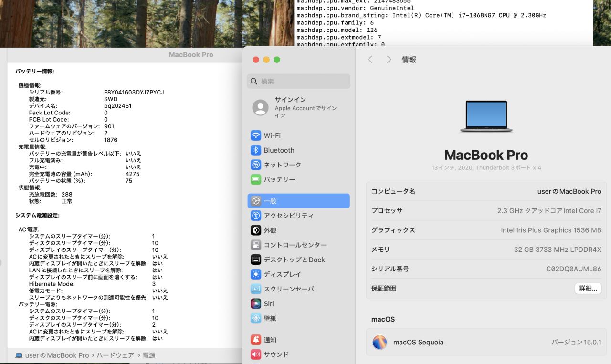This screenshot has height=364, width=611.
Task: Click the macOS Sequoia name label
Action: pyautogui.click(x=418, y=343)
